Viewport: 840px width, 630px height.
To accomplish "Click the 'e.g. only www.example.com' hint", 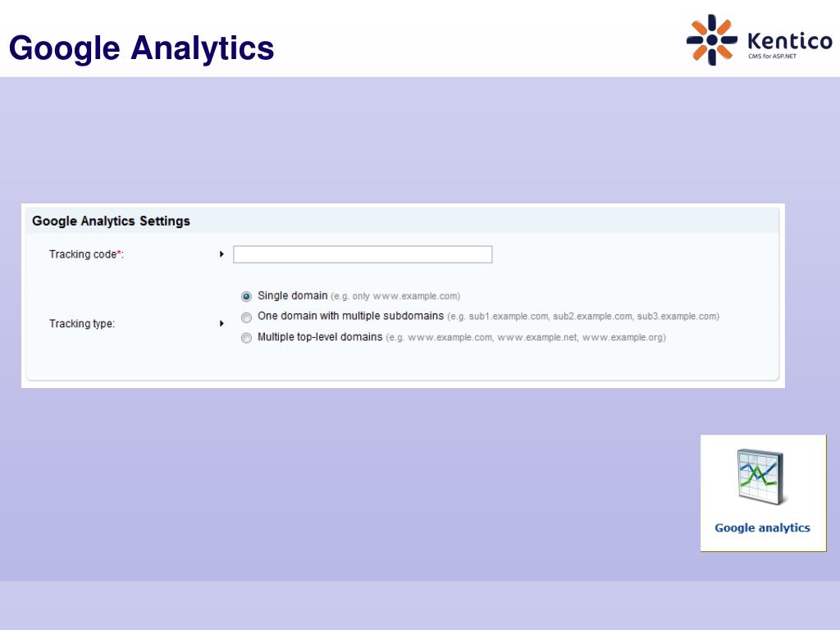I will [x=395, y=296].
